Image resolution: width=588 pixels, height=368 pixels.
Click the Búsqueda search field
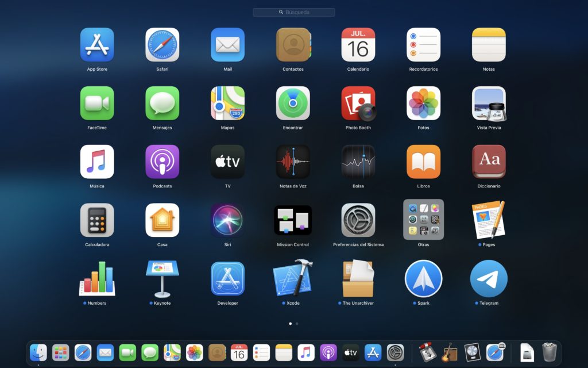(294, 12)
